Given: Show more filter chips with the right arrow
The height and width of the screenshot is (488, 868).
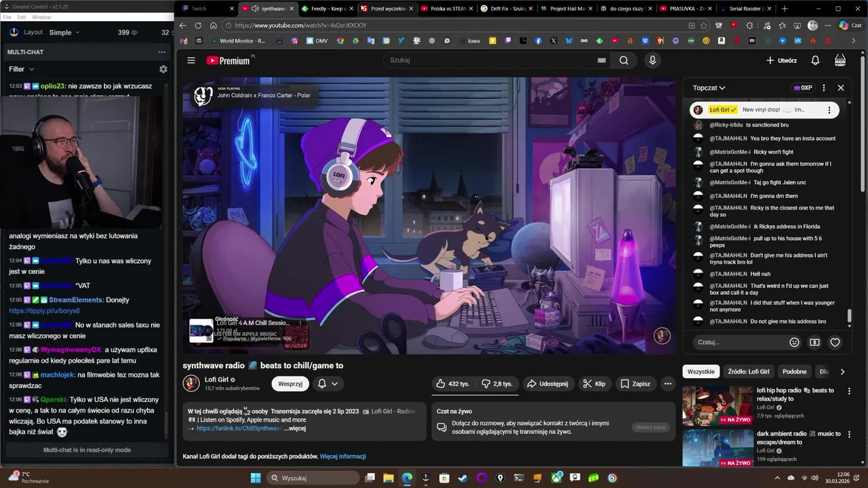Looking at the screenshot, I should [842, 371].
